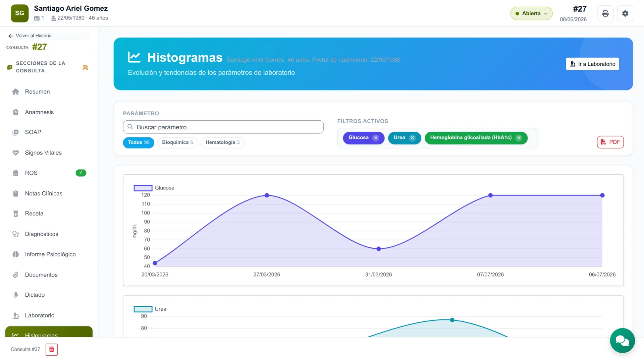Select the Bioquímica 6 category filter

tap(177, 142)
